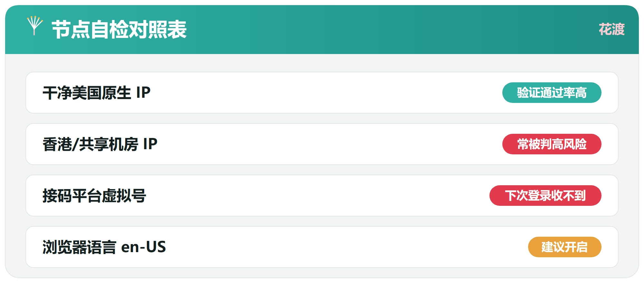This screenshot has height=283, width=644.
Task: Click the 节点自检对照表 header title
Action: (119, 30)
